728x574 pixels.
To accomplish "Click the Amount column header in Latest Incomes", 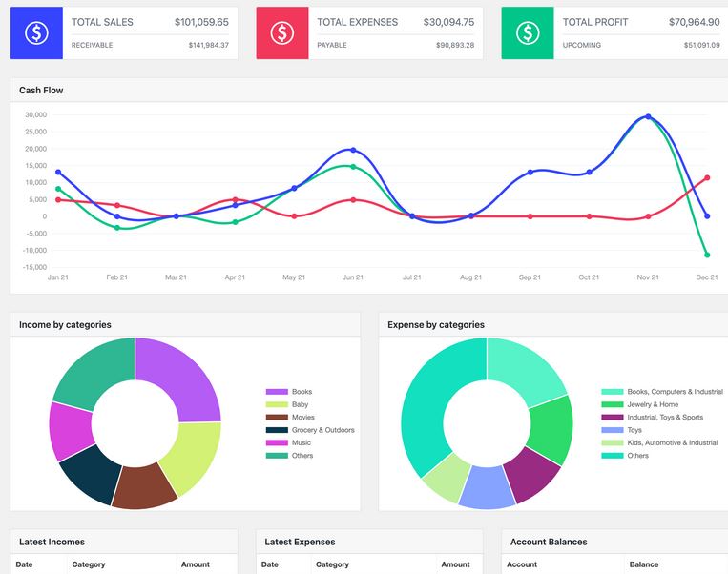I will coord(196,564).
